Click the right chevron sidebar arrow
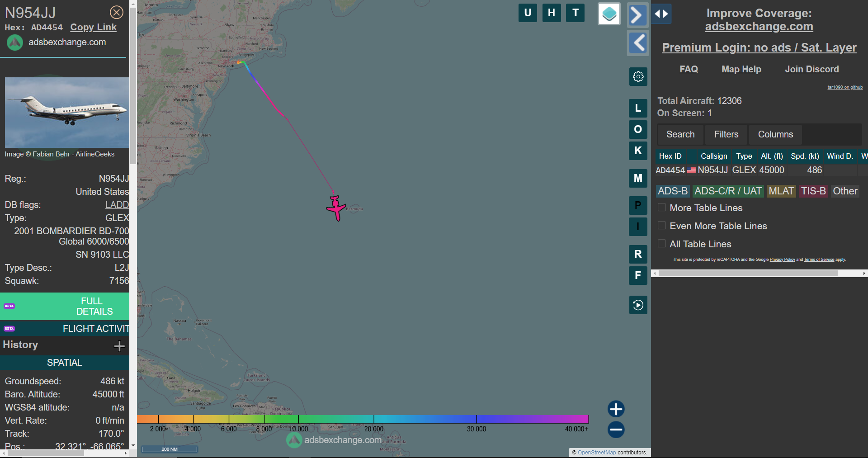 [637, 15]
